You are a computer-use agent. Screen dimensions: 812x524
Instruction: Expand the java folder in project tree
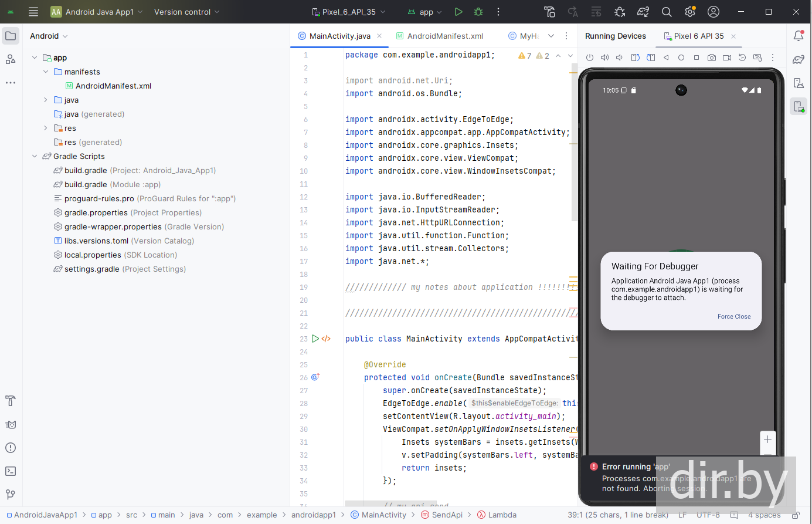pyautogui.click(x=46, y=100)
